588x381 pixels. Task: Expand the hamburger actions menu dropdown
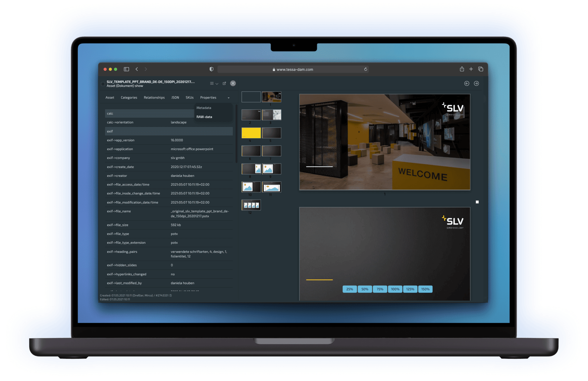214,83
